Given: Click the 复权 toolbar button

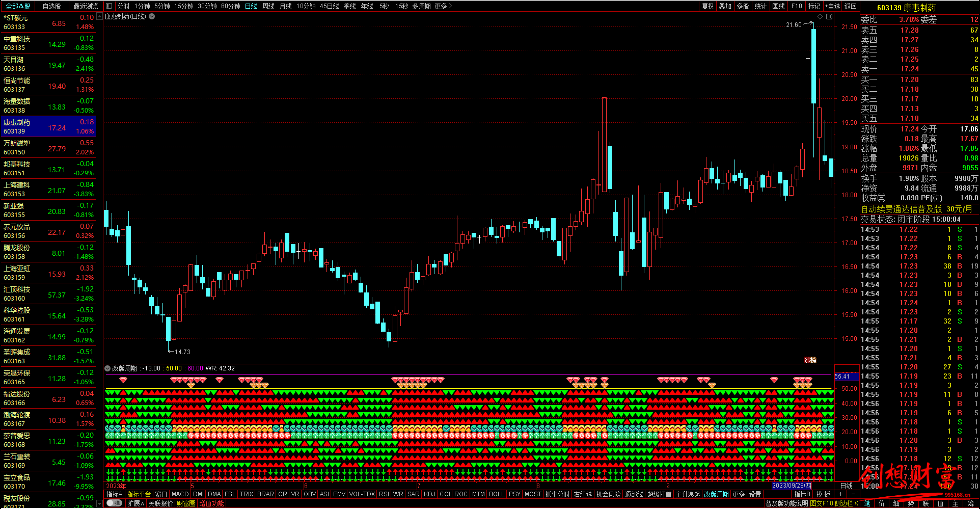Looking at the screenshot, I should point(707,6).
